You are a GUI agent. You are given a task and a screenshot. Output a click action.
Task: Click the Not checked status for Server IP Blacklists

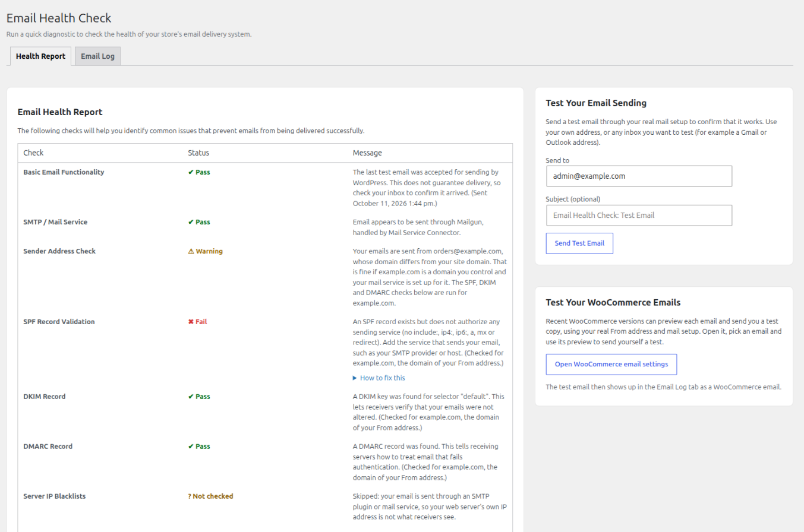click(x=210, y=496)
